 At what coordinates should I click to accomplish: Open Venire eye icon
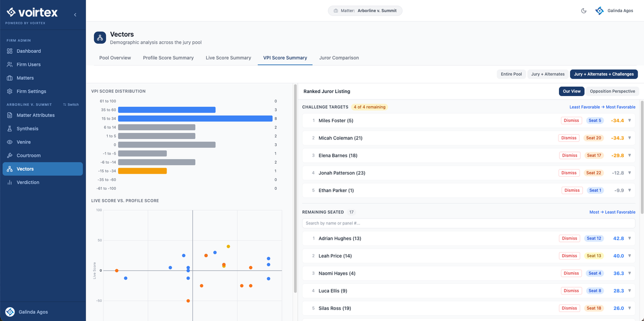pyautogui.click(x=10, y=142)
